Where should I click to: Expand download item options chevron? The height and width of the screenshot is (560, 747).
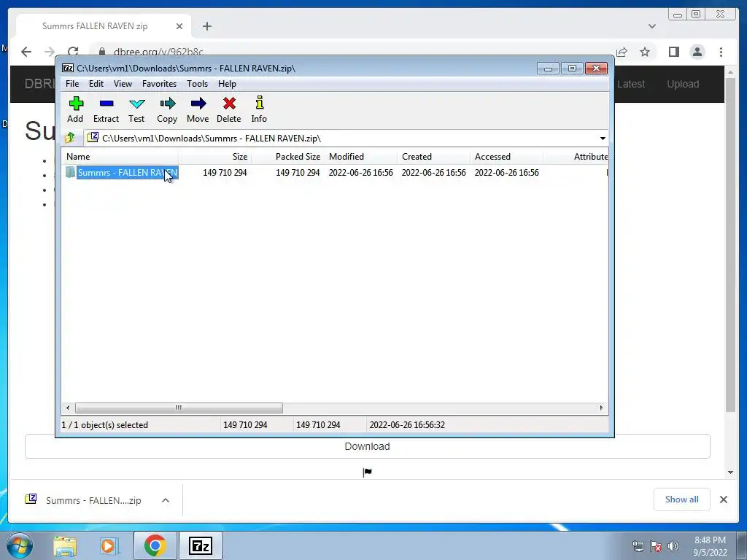166,500
